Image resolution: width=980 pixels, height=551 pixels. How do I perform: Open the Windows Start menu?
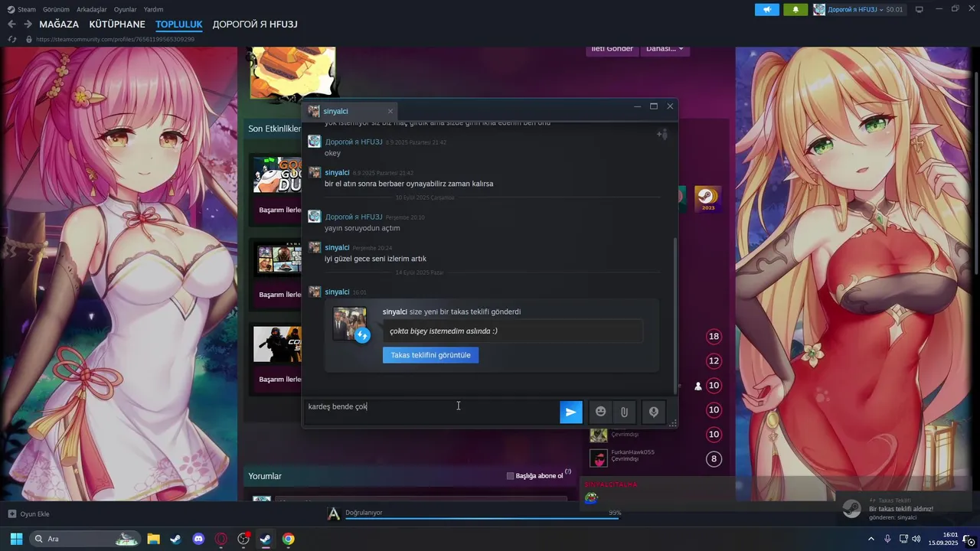coord(15,539)
